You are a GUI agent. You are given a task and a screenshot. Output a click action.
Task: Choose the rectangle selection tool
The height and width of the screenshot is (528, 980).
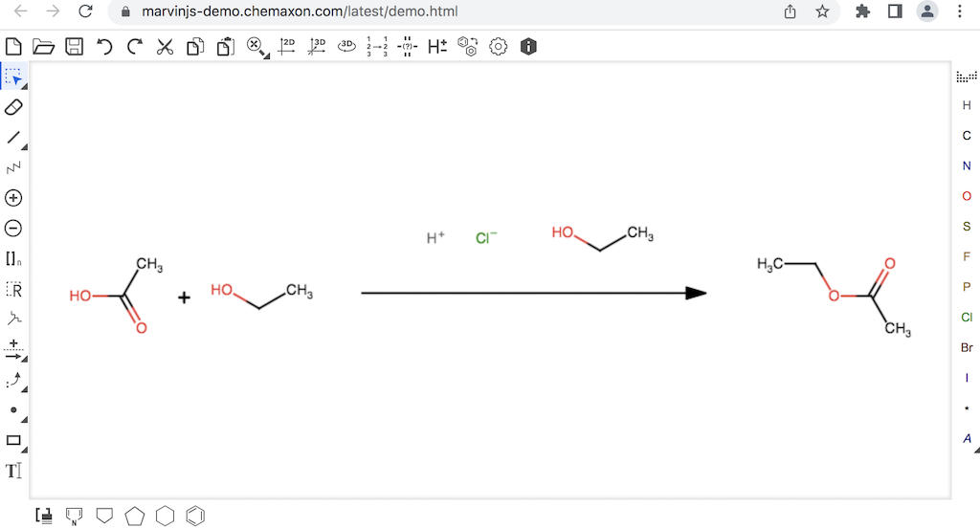tap(13, 77)
